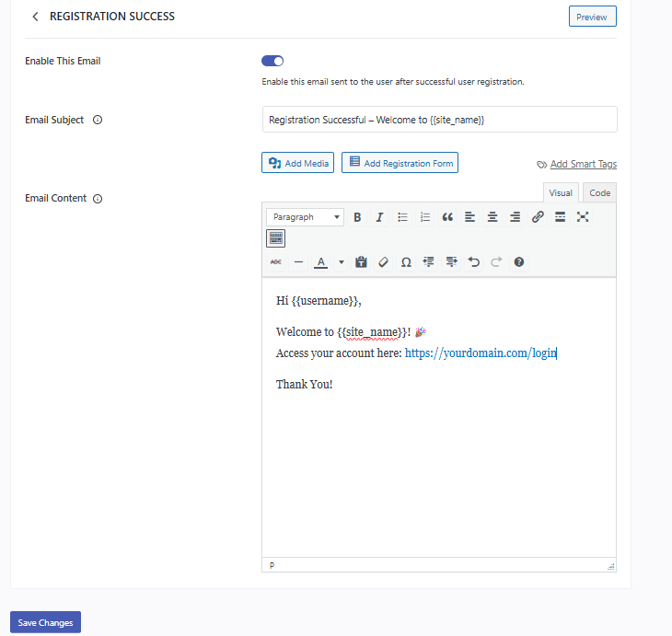Switch to the Code tab

[x=599, y=193]
